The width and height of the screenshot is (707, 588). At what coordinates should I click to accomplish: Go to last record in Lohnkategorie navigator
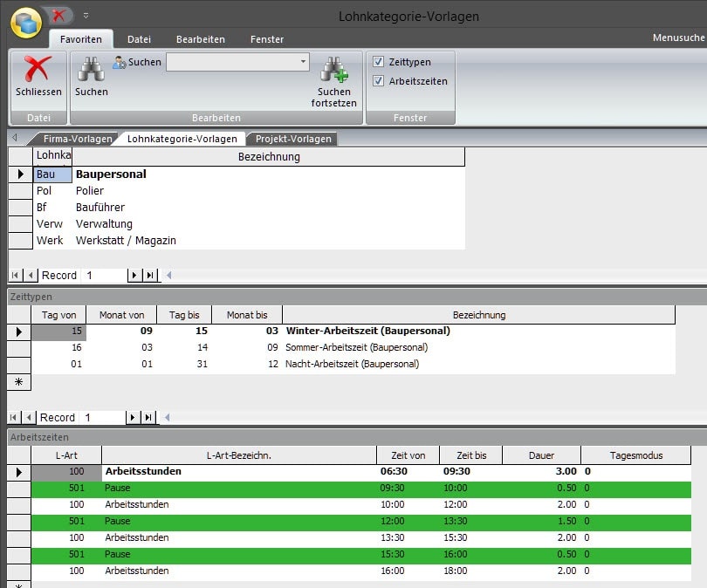(150, 276)
